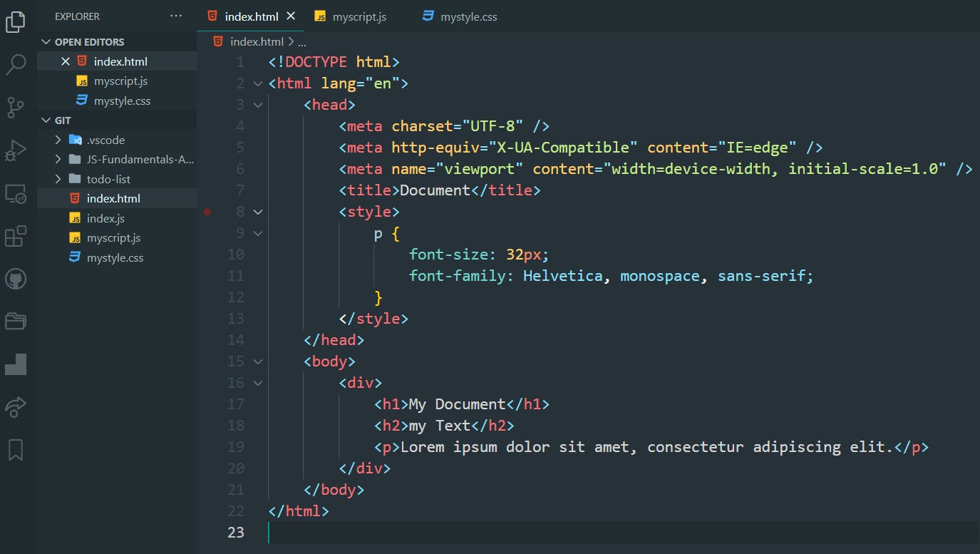
Task: Click the HTML5 icon on index.html tab
Action: coord(212,16)
